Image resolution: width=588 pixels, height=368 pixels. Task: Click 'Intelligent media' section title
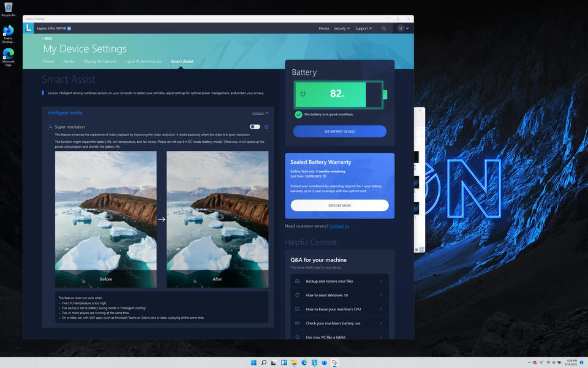65,113
